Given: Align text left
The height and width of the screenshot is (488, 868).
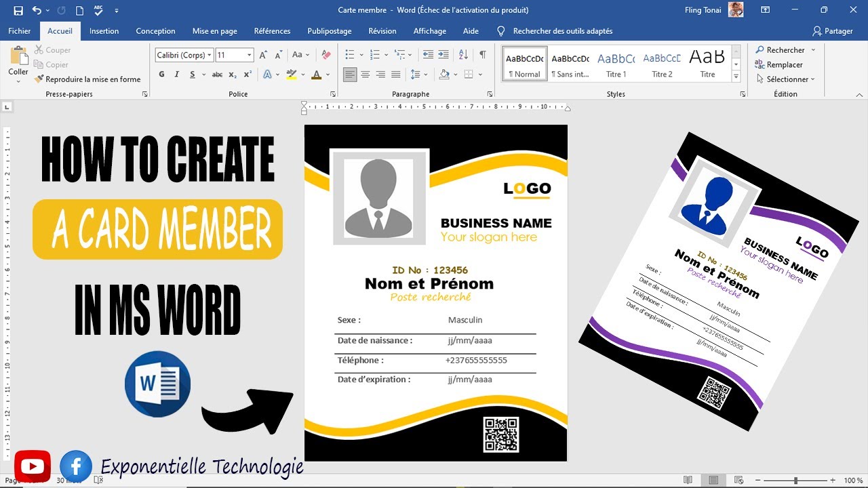Looking at the screenshot, I should tap(350, 75).
